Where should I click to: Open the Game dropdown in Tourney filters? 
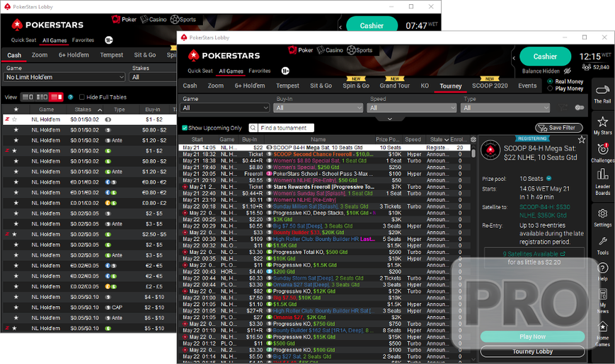(x=225, y=107)
